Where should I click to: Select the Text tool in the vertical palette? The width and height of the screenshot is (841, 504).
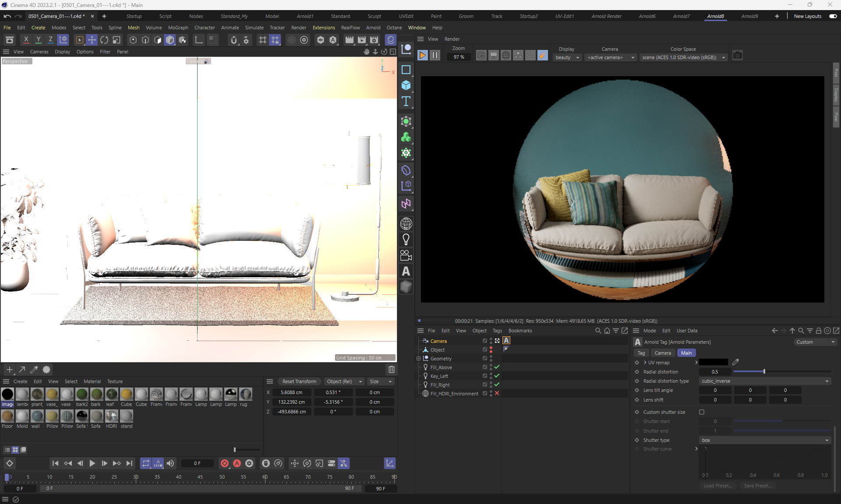[406, 102]
